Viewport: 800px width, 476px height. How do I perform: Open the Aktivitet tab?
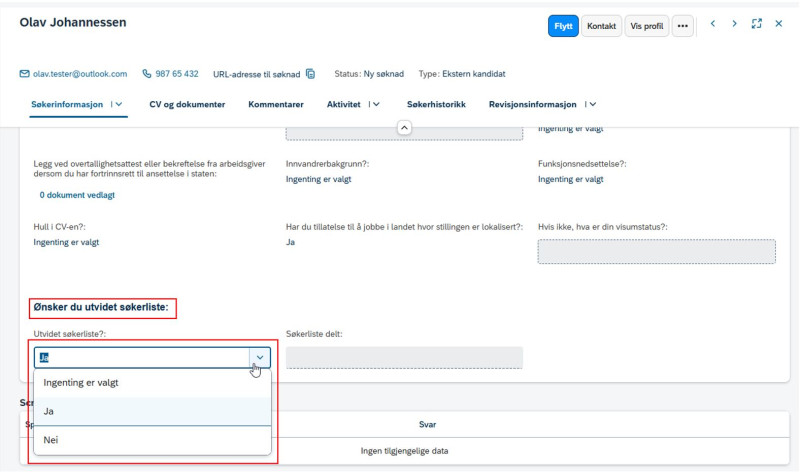click(x=343, y=104)
